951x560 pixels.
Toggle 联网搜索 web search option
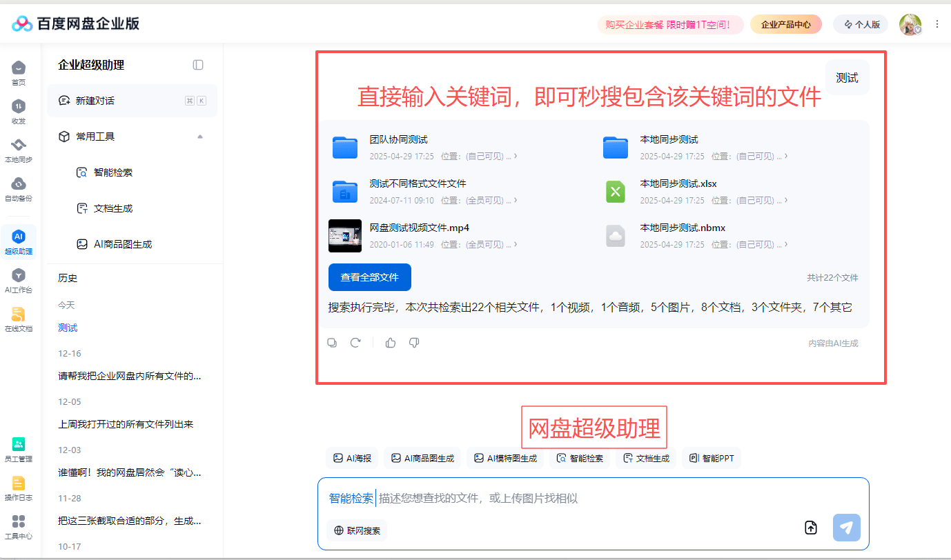[357, 530]
